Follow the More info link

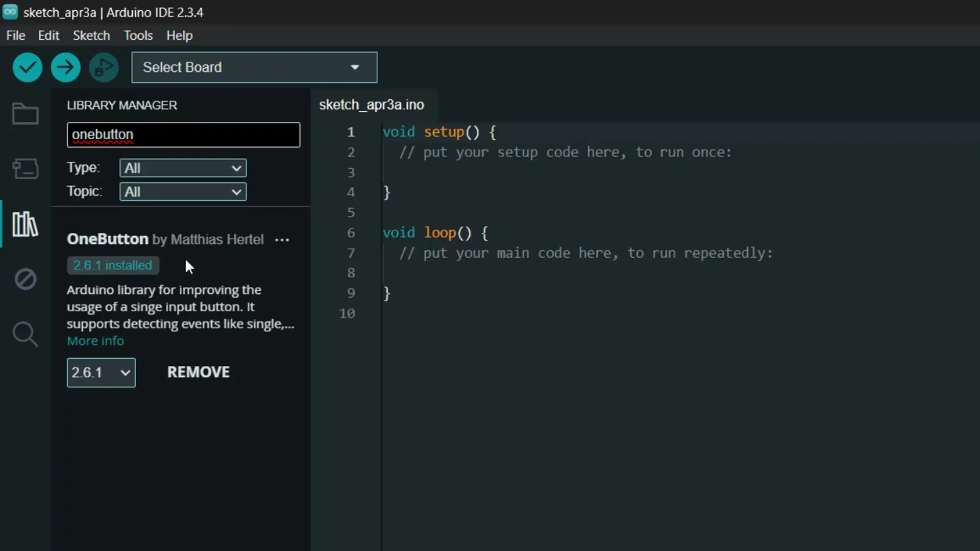(95, 341)
